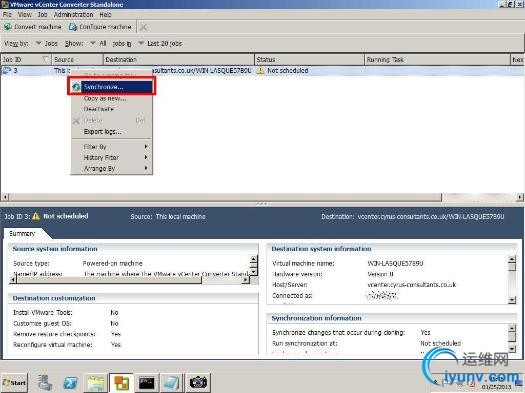Click the Destination column header
Screen dimensions: 525x393
tap(179, 60)
